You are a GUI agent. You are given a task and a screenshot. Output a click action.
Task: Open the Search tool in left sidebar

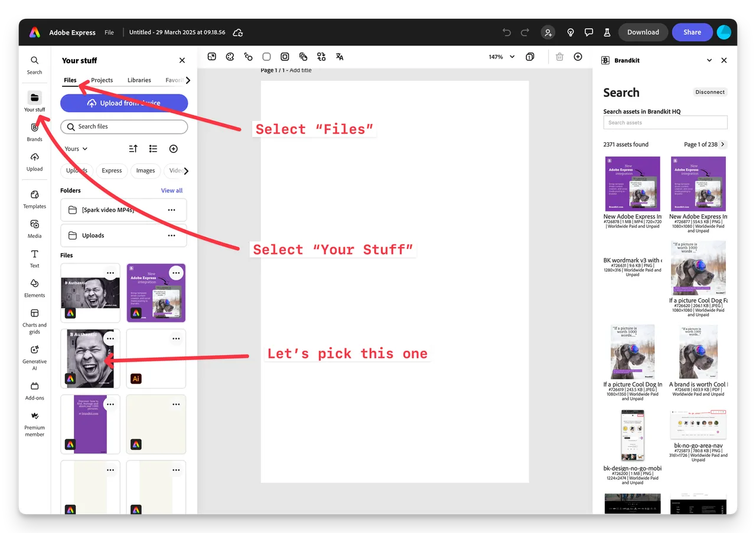(x=34, y=65)
